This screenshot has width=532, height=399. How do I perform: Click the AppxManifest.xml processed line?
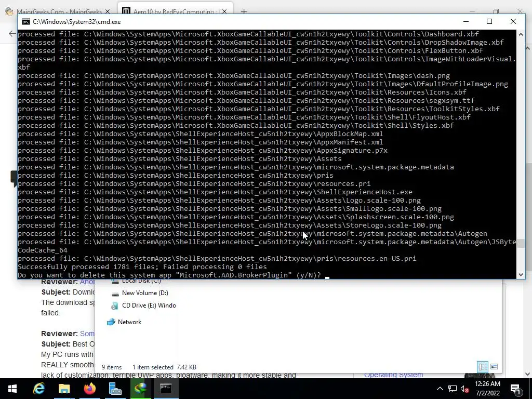click(200, 142)
